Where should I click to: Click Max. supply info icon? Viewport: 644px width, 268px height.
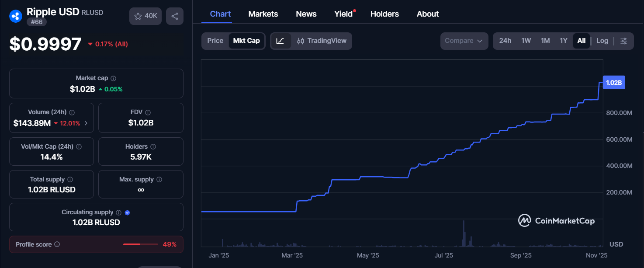pyautogui.click(x=159, y=180)
